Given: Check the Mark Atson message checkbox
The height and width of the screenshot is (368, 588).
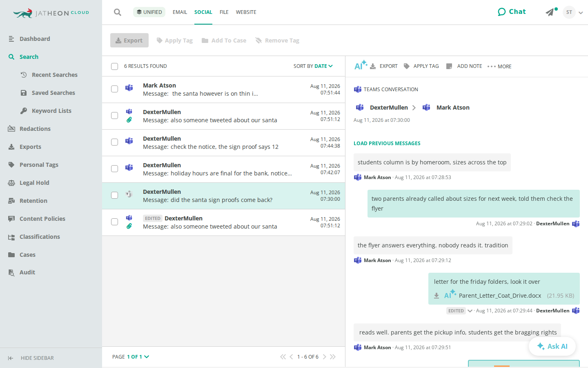Looking at the screenshot, I should click(x=115, y=89).
